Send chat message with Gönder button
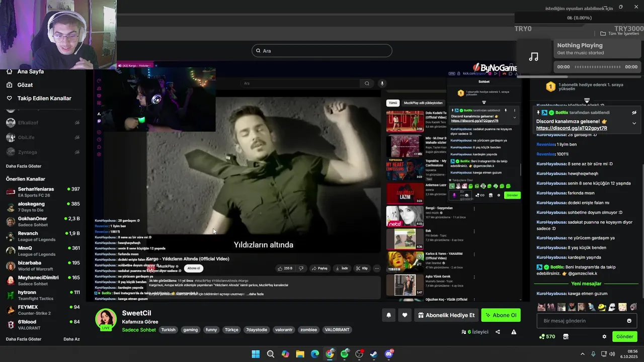 (624, 336)
